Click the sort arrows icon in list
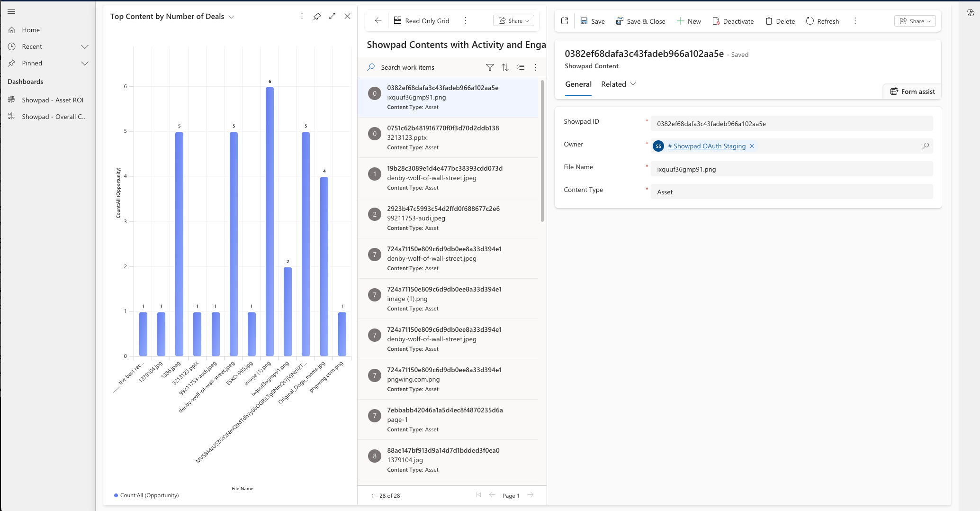 point(505,67)
